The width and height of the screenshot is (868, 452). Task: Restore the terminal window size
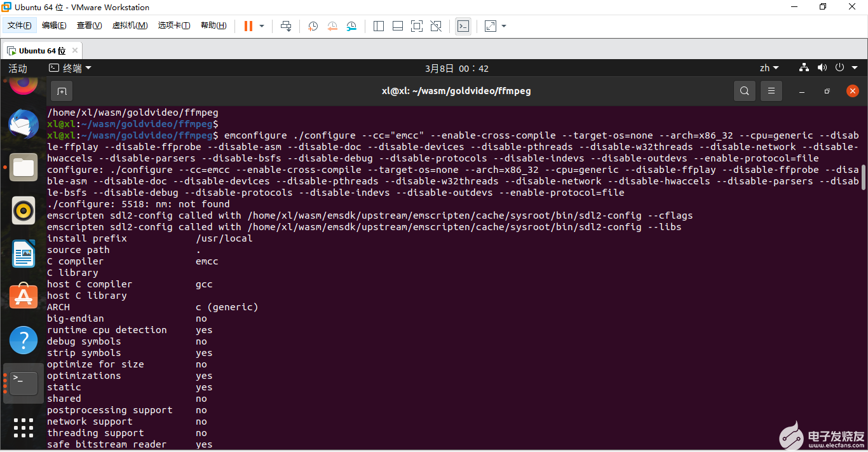tap(827, 91)
